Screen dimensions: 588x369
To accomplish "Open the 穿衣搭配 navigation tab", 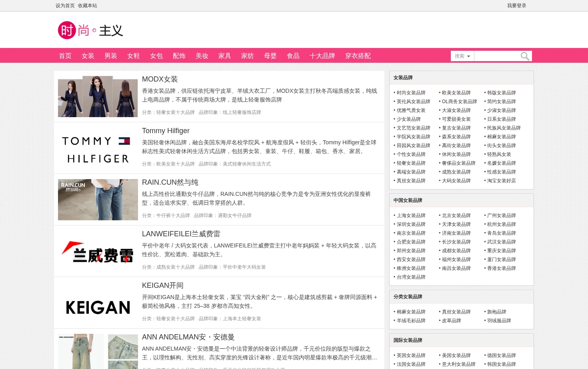I will tap(358, 56).
